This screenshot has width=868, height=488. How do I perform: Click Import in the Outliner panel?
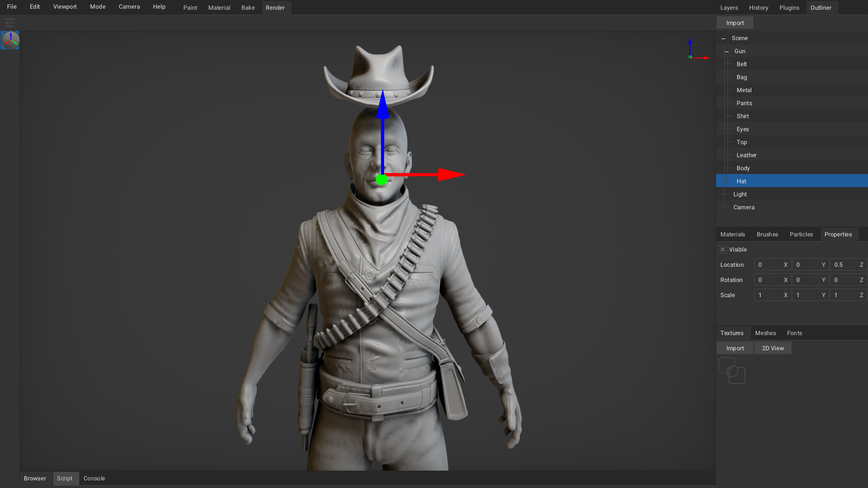pyautogui.click(x=735, y=22)
